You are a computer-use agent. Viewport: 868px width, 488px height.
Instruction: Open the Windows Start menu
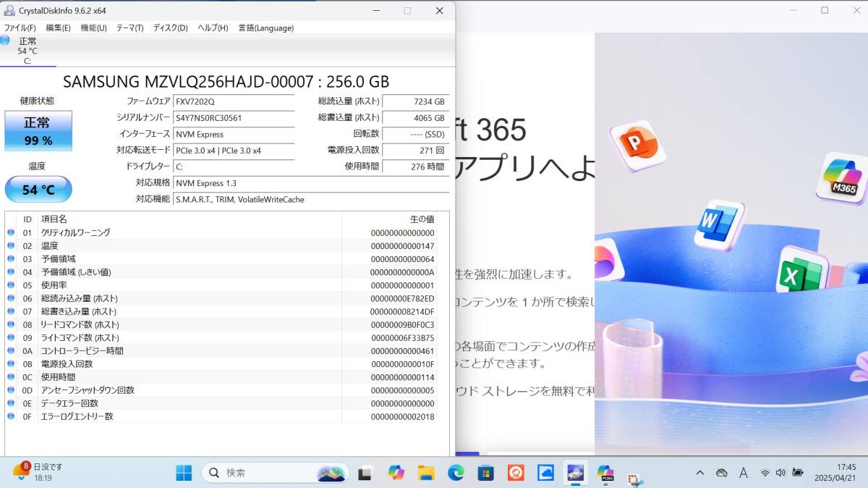(x=184, y=473)
